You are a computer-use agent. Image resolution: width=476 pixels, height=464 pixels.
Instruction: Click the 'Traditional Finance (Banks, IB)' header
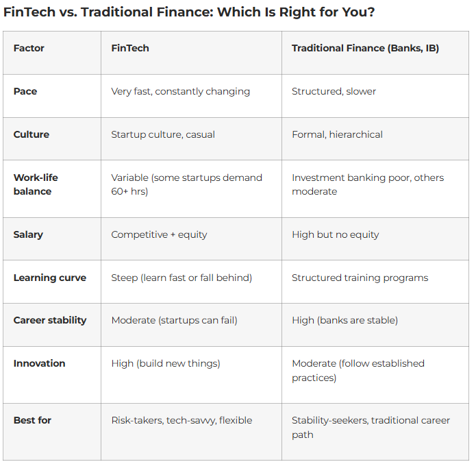pos(365,48)
